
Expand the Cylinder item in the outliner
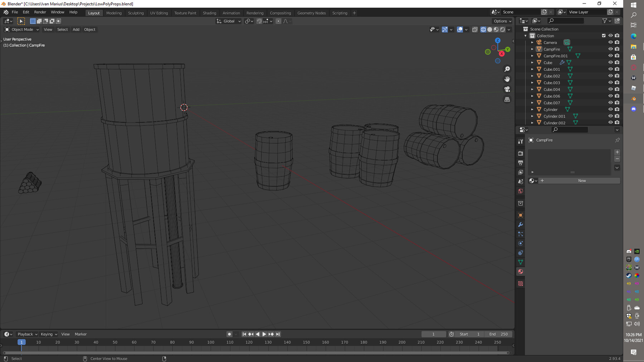point(533,109)
